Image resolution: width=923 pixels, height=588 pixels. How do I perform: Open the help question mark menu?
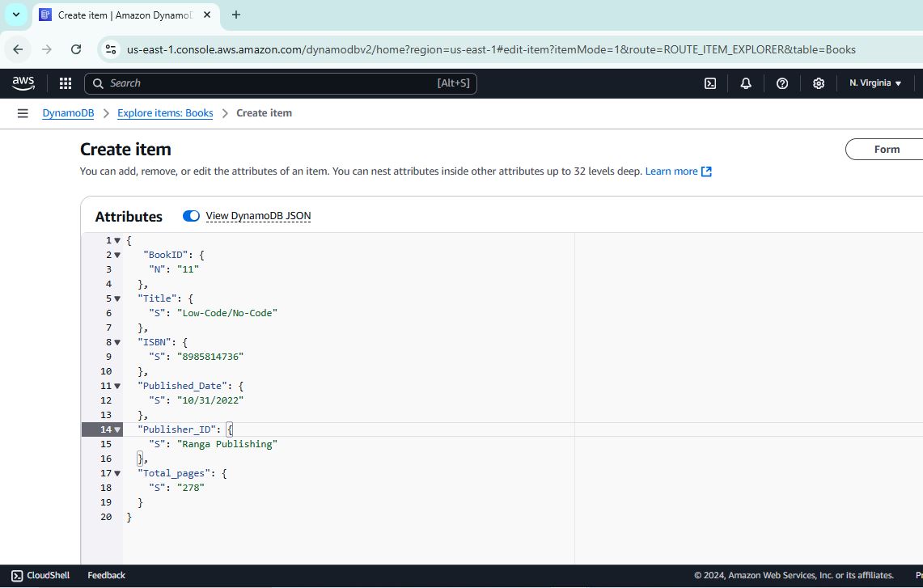[782, 83]
